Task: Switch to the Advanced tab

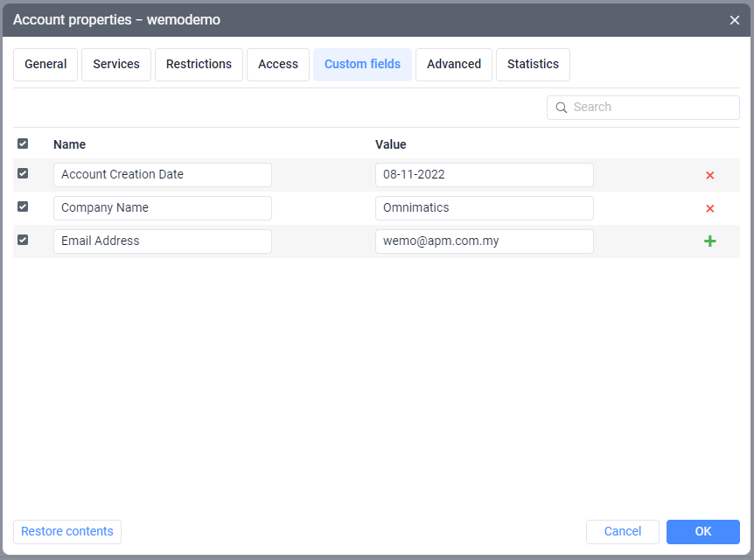Action: (454, 65)
